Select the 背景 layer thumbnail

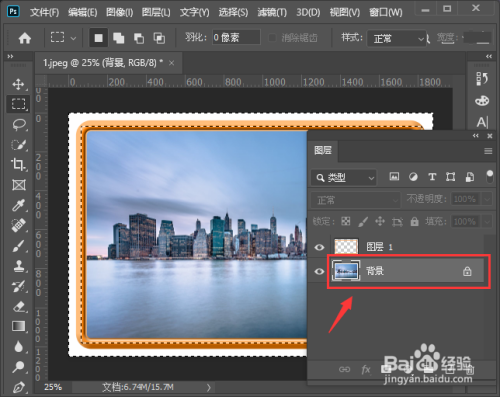[x=346, y=271]
